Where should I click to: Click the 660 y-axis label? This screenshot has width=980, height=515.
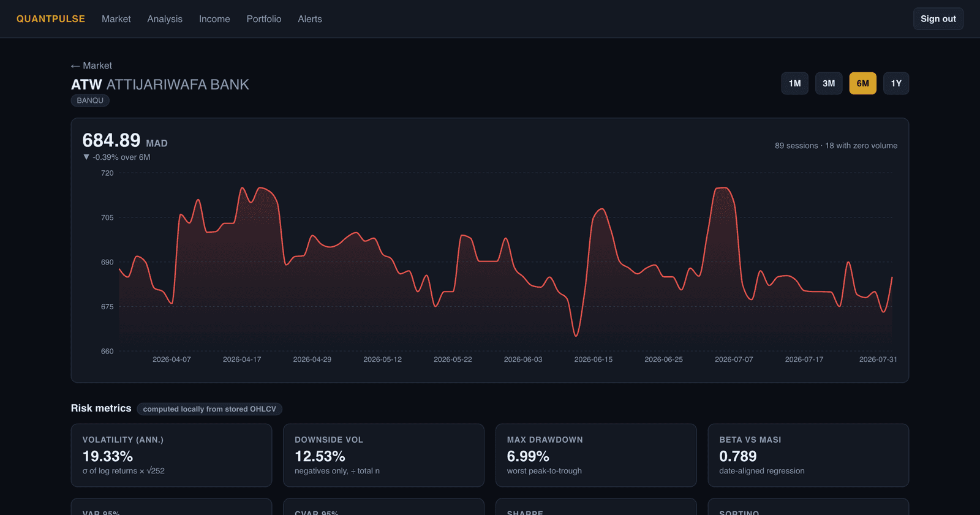click(107, 351)
